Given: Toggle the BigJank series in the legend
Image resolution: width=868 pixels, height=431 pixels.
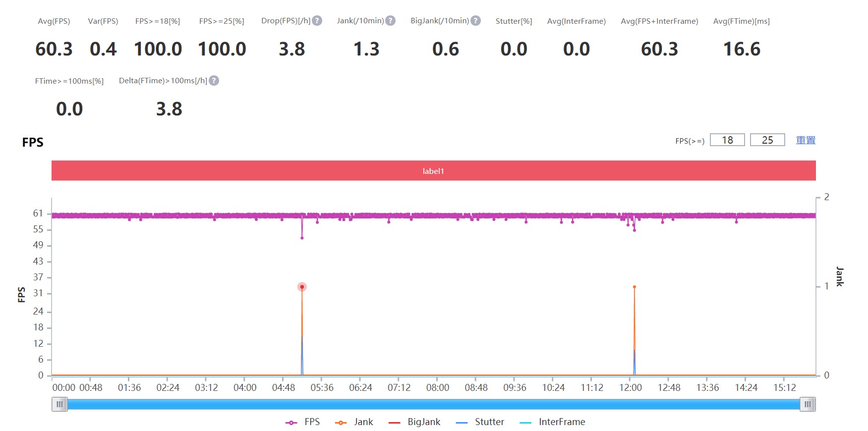Looking at the screenshot, I should (414, 422).
